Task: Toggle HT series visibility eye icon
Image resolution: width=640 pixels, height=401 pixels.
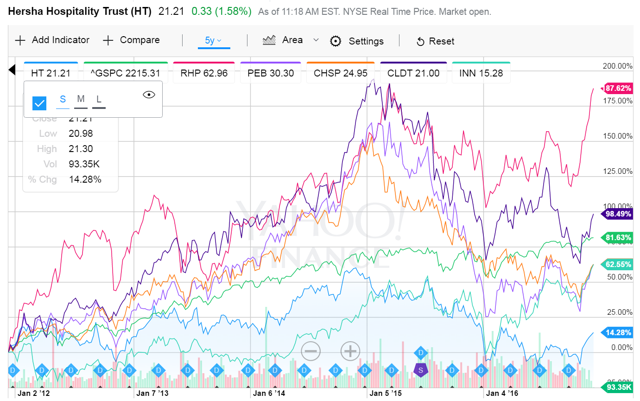Action: (x=149, y=95)
